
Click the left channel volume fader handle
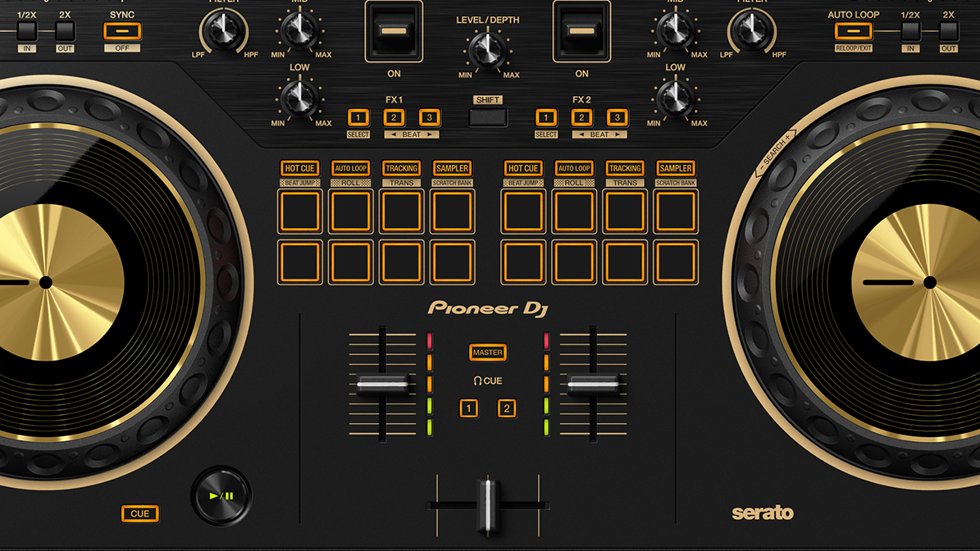tap(382, 385)
